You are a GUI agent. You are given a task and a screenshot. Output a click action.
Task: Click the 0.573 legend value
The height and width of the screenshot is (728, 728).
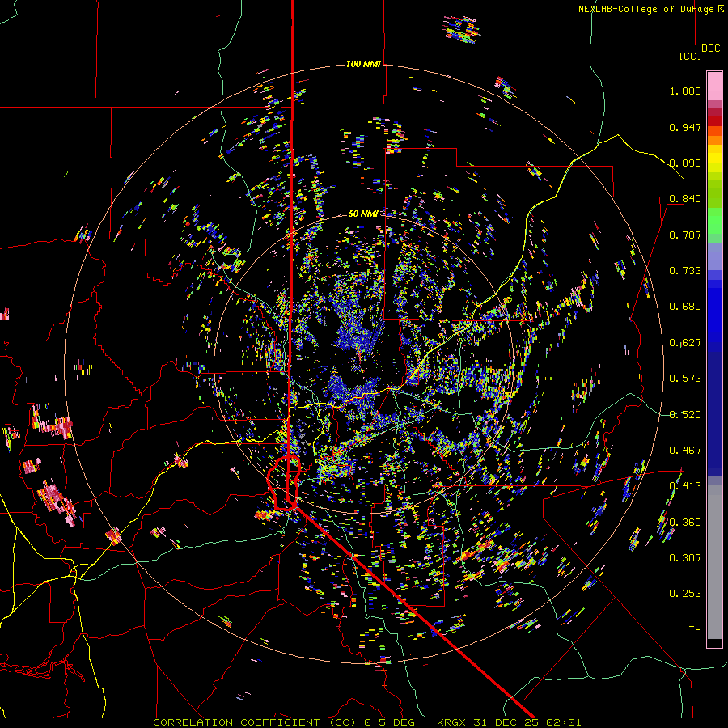point(685,379)
